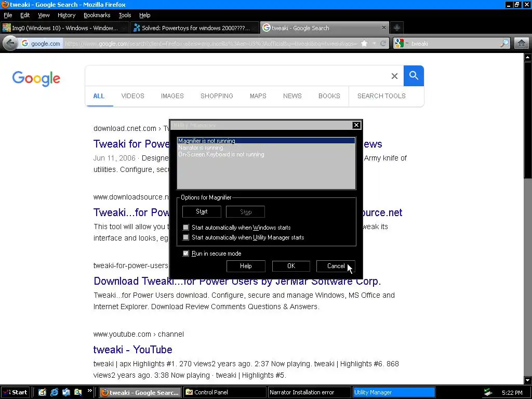Select 'On-Screen Keyboard is not running' entry

click(x=266, y=154)
